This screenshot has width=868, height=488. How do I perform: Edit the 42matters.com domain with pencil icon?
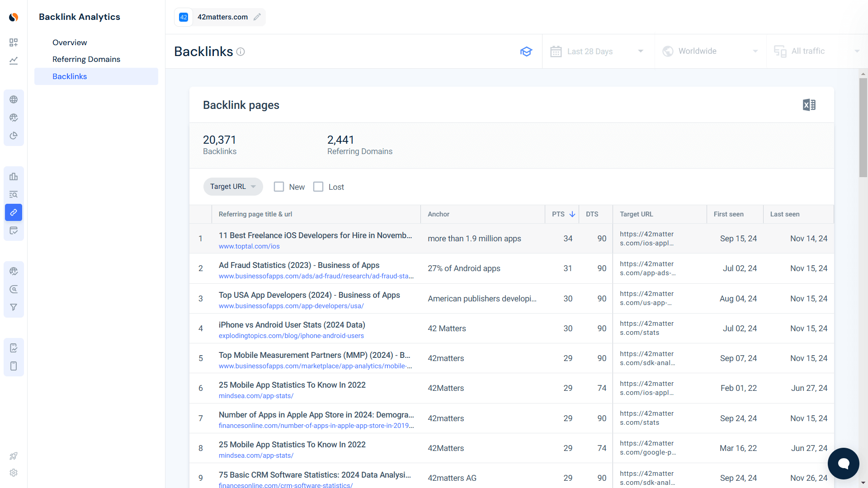pyautogui.click(x=257, y=17)
